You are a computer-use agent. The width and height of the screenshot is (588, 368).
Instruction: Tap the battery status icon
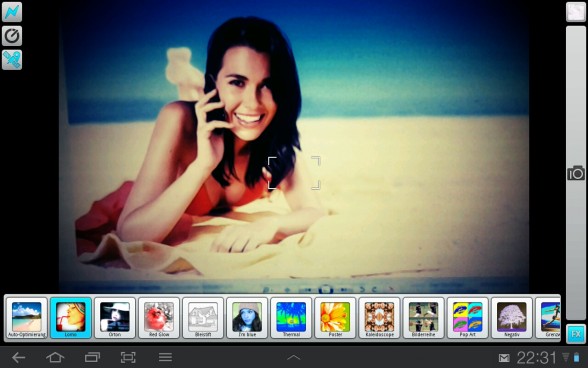click(x=576, y=358)
